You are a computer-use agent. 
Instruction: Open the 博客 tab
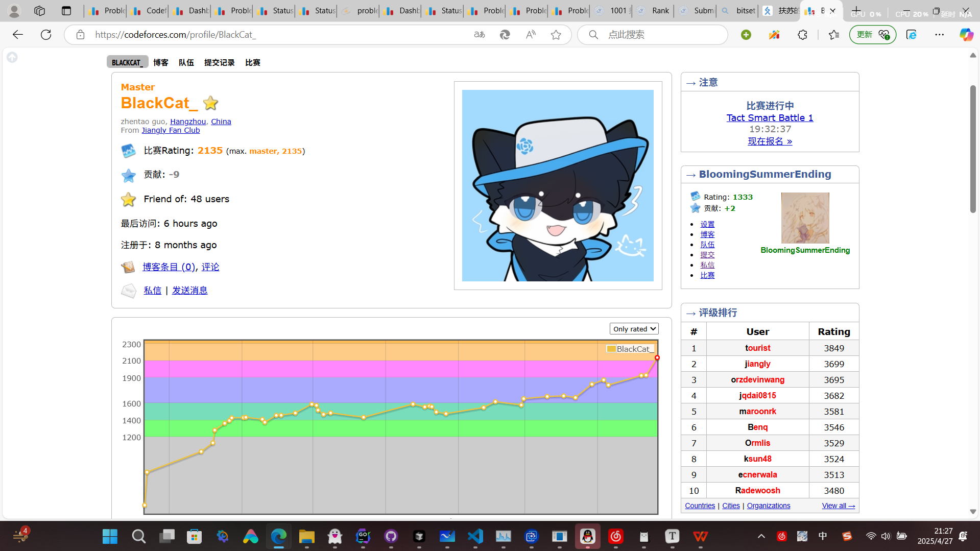161,62
